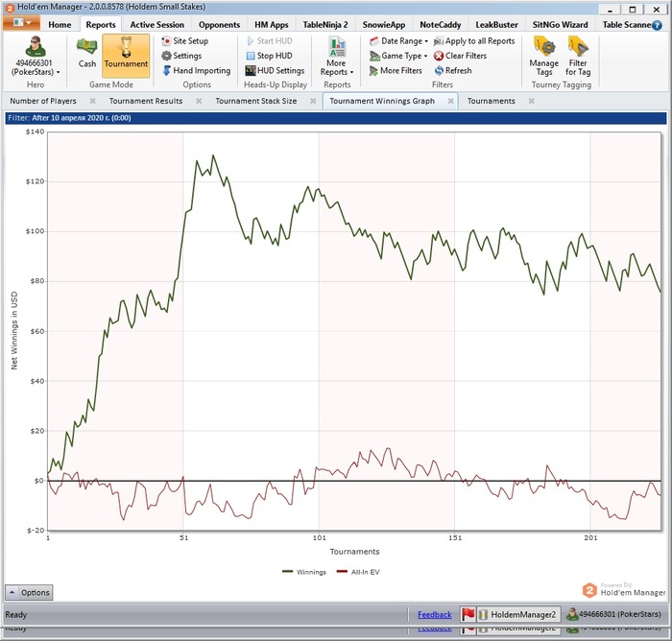Open HUD Settings
672x641 pixels.
275,71
